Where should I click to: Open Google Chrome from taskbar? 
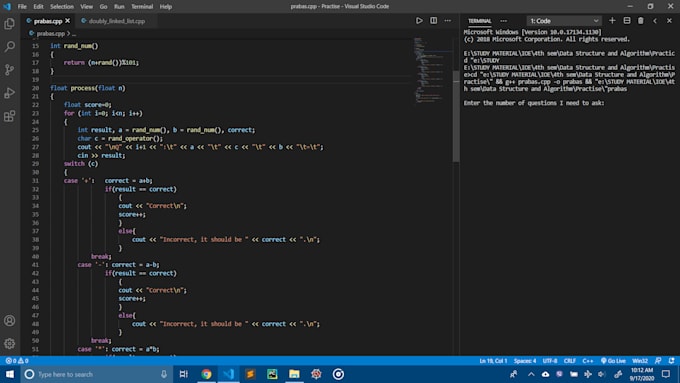click(206, 374)
